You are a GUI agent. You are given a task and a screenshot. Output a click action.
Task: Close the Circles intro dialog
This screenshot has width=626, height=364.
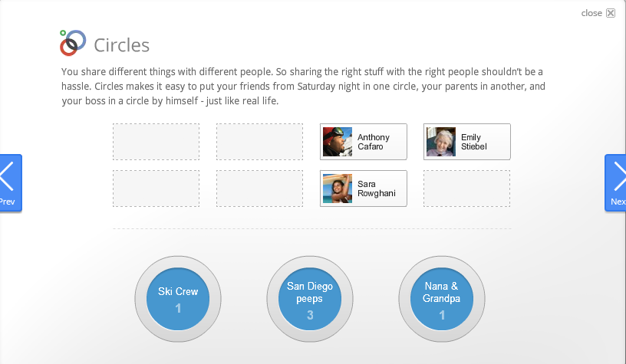tap(598, 13)
